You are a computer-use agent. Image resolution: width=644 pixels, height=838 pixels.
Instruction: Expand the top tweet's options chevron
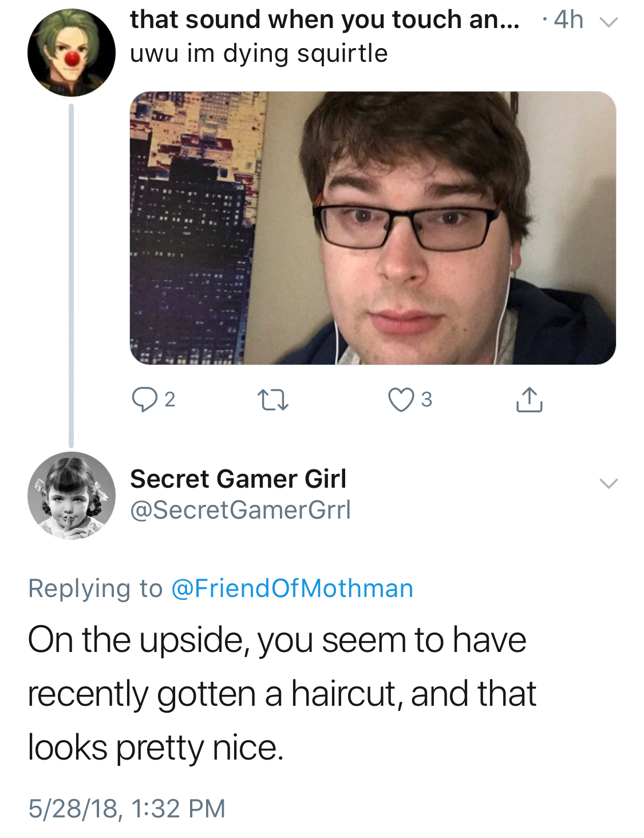tap(609, 22)
